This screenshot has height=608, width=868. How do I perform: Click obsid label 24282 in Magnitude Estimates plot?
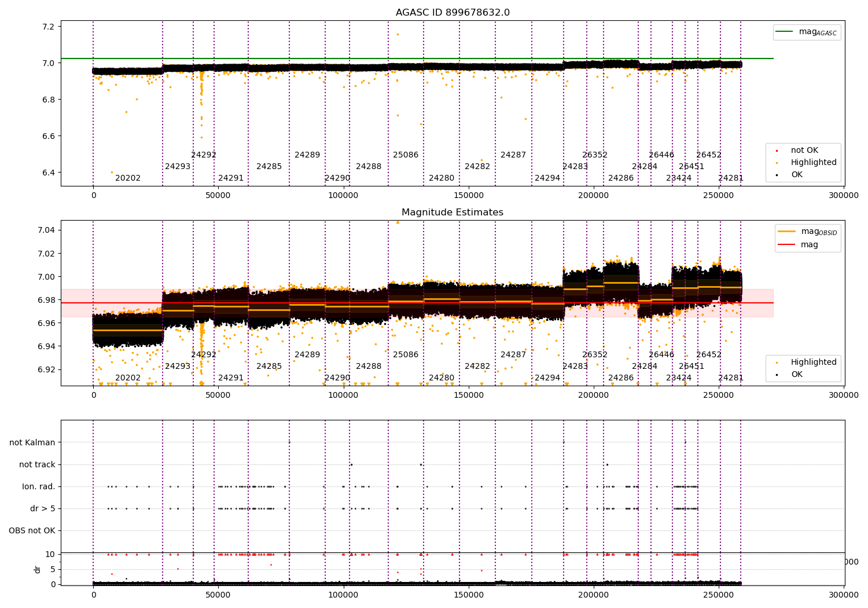(x=477, y=366)
